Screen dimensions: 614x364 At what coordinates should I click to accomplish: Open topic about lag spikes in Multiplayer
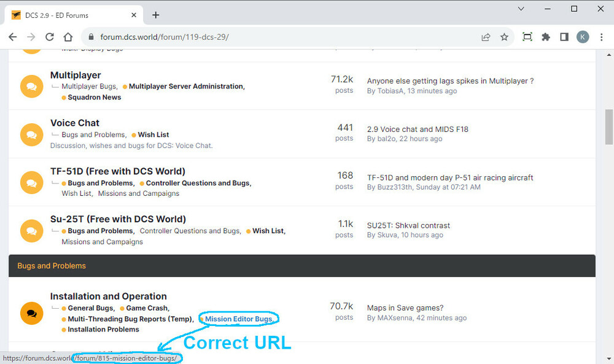pyautogui.click(x=450, y=81)
